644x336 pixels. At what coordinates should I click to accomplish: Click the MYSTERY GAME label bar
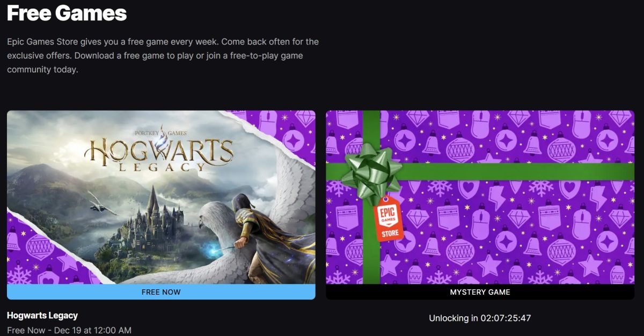[x=480, y=292]
